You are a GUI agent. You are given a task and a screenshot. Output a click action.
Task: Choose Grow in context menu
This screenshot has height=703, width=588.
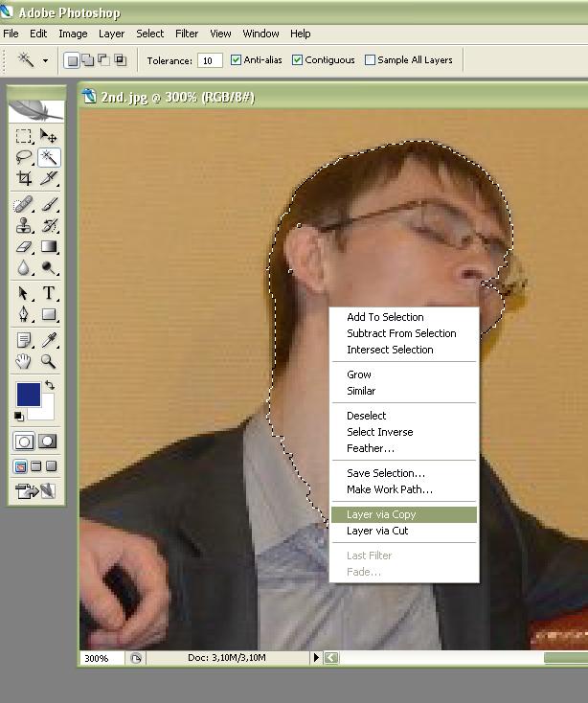[404, 374]
